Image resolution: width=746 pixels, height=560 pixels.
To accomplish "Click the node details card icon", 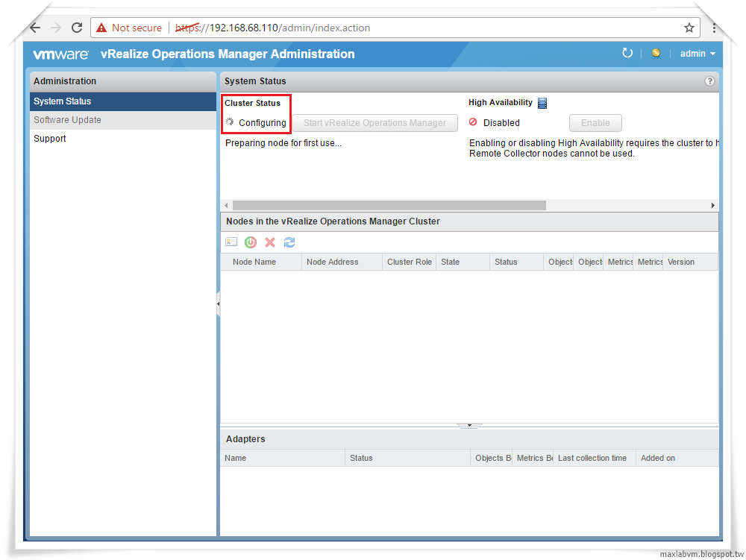I will pyautogui.click(x=231, y=242).
